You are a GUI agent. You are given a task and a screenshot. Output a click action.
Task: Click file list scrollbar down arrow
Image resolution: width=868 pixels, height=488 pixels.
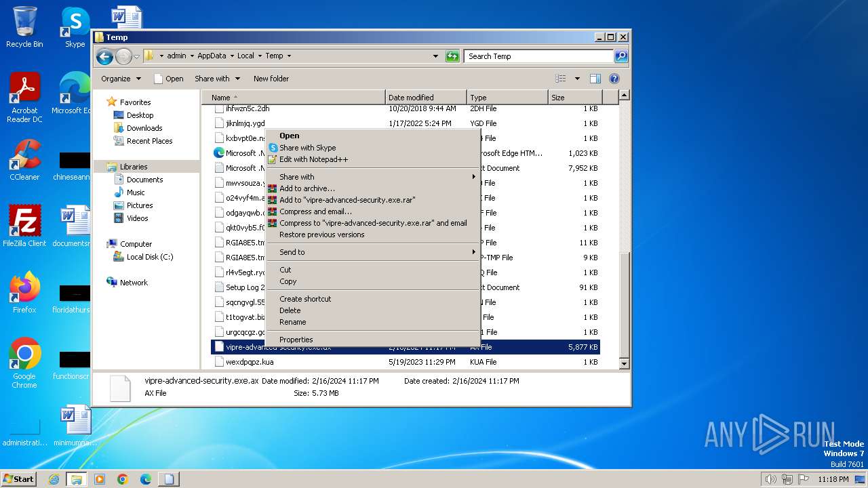625,364
